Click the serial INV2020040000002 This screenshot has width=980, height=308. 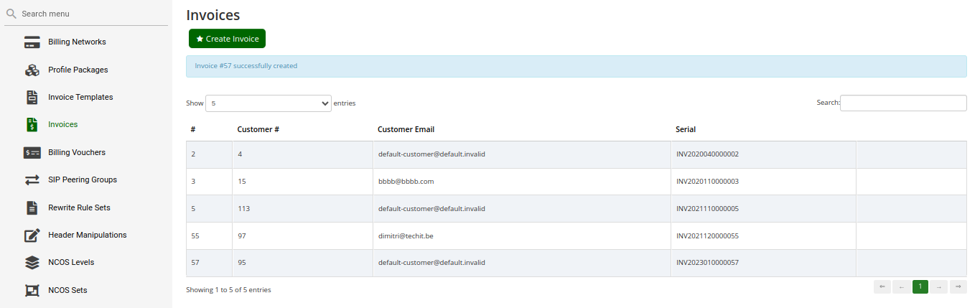[707, 154]
